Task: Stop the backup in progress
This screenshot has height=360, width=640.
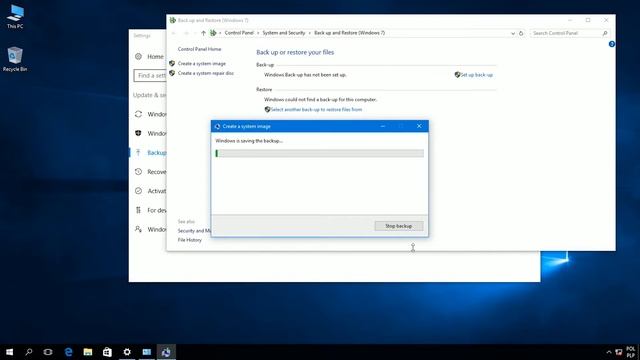Action: pos(399,226)
